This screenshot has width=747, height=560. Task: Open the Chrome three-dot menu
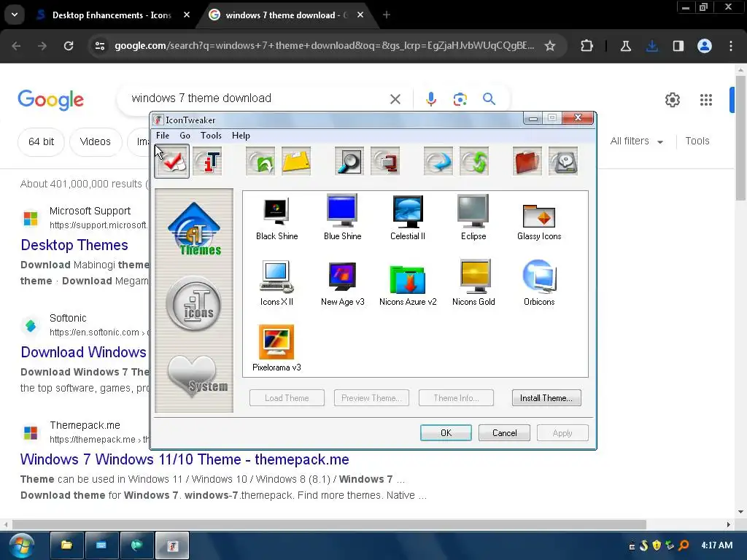coord(731,46)
